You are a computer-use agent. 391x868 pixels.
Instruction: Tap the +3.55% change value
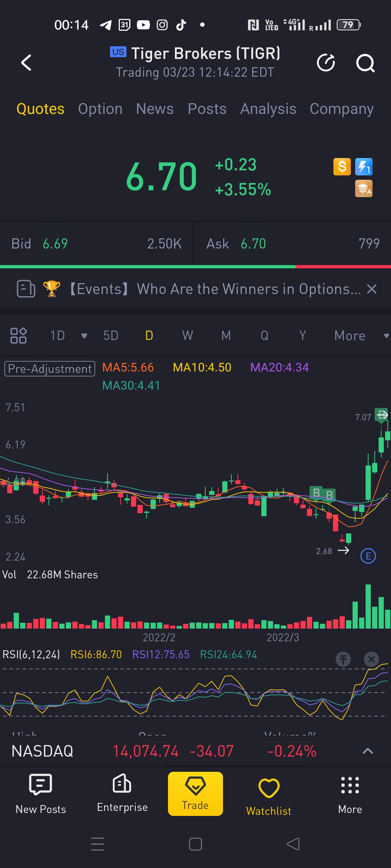coord(243,190)
